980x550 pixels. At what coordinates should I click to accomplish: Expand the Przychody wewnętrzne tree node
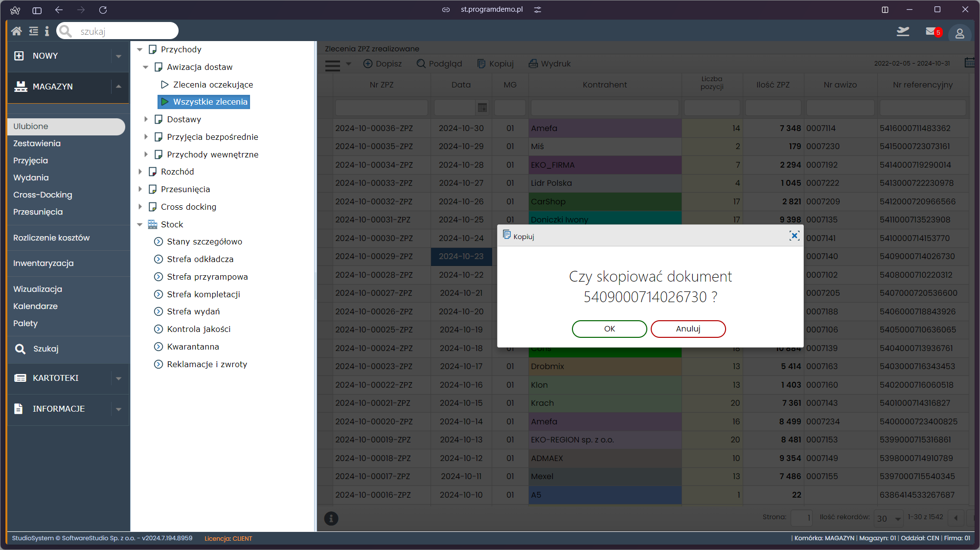pyautogui.click(x=145, y=154)
